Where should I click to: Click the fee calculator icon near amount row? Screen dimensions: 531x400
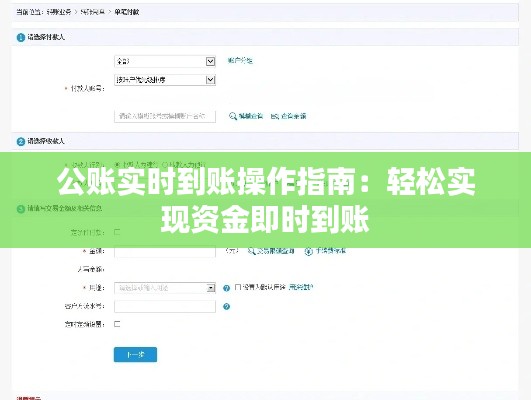[x=309, y=251]
